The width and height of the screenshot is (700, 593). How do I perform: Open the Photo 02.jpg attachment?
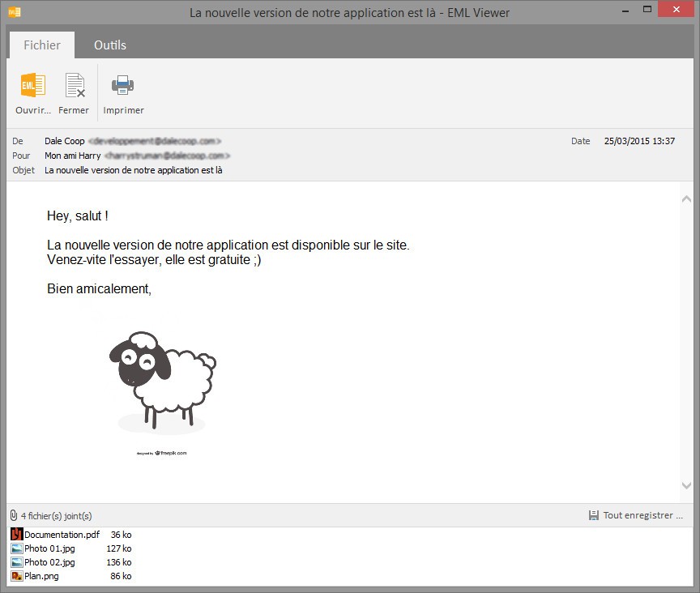pos(49,562)
